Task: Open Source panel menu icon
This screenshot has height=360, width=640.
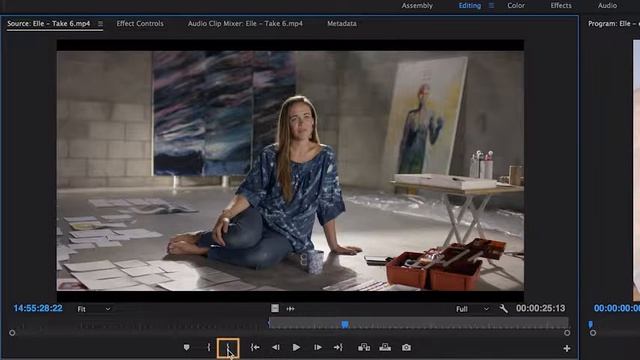Action: (x=100, y=24)
